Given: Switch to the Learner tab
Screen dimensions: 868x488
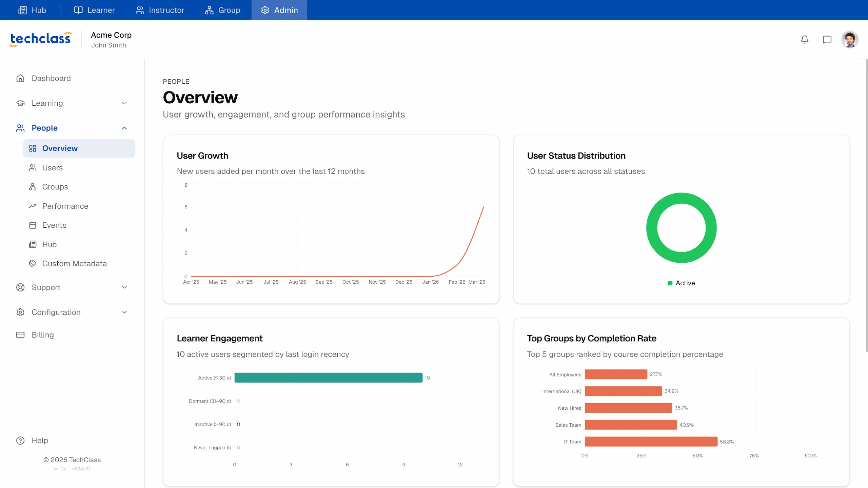Looking at the screenshot, I should 94,10.
